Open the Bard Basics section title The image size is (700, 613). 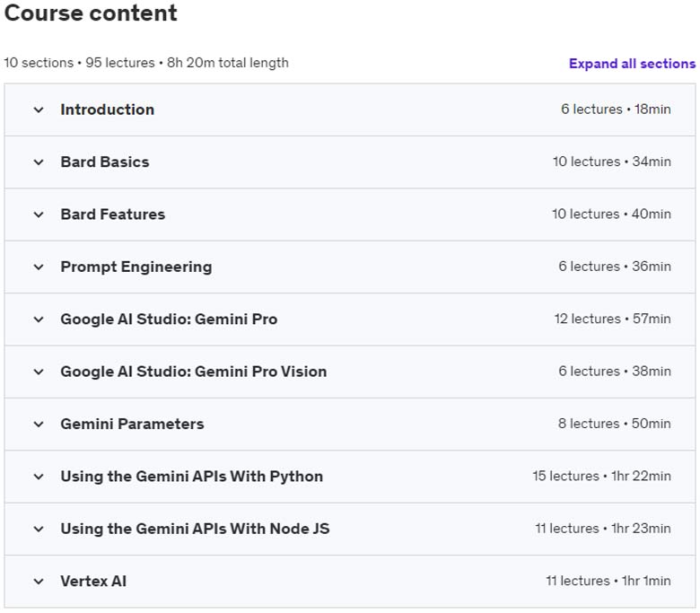coord(105,162)
